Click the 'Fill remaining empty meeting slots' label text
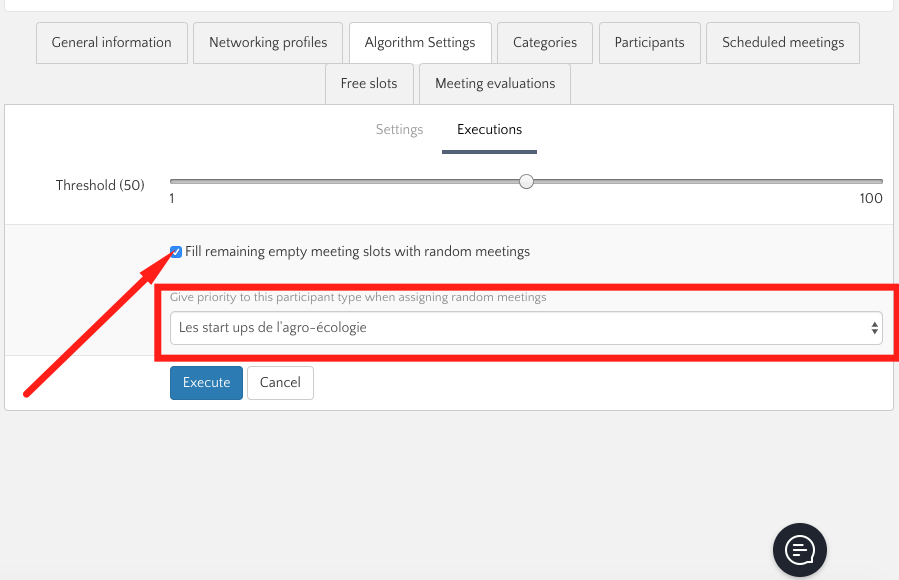This screenshot has height=580, width=899. (x=357, y=252)
